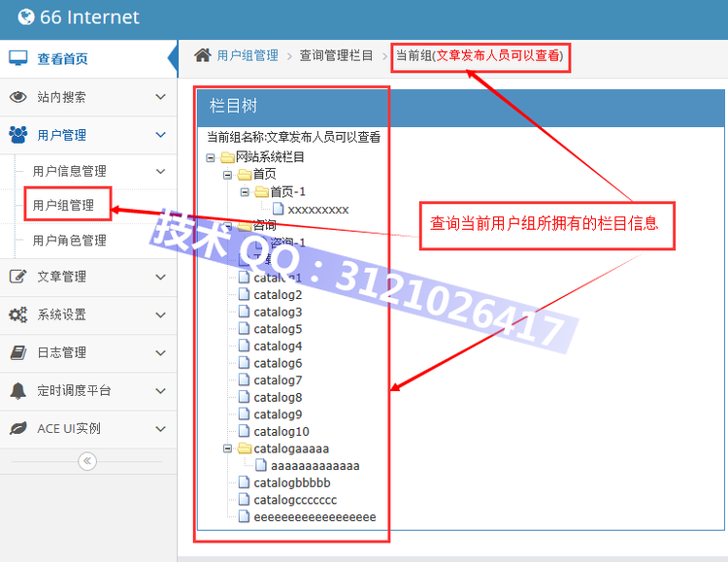This screenshot has height=562, width=728.
Task: Expand the 日志管理 menu chevron
Action: (160, 353)
